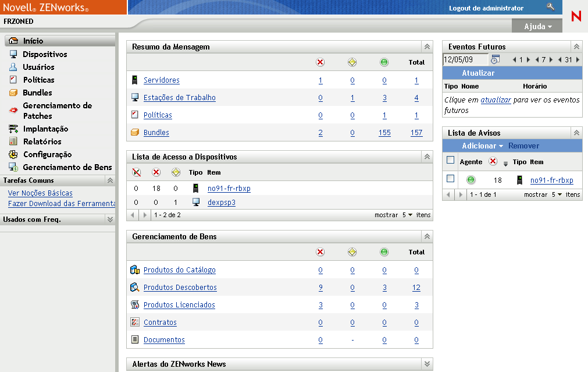Image resolution: width=588 pixels, height=372 pixels.
Task: Click the Produtos Licenciados icon
Action: pyautogui.click(x=135, y=305)
